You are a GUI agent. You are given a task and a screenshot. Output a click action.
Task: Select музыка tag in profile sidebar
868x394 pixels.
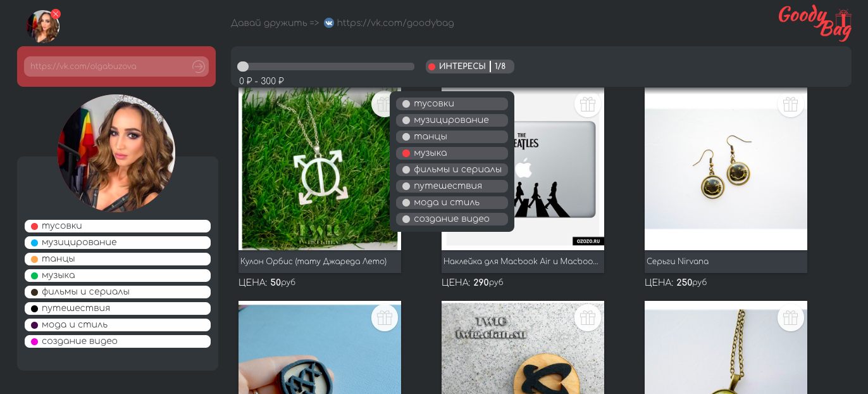tap(118, 276)
